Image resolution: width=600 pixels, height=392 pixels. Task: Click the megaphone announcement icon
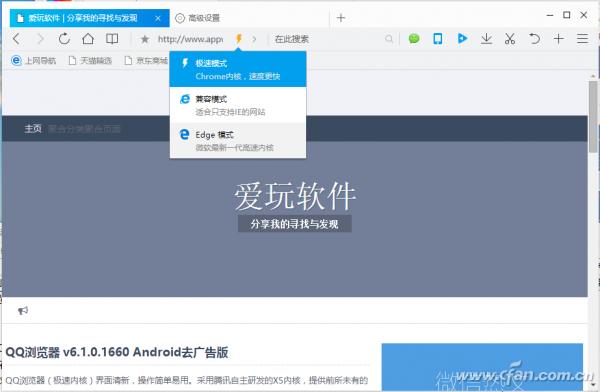pyautogui.click(x=23, y=310)
